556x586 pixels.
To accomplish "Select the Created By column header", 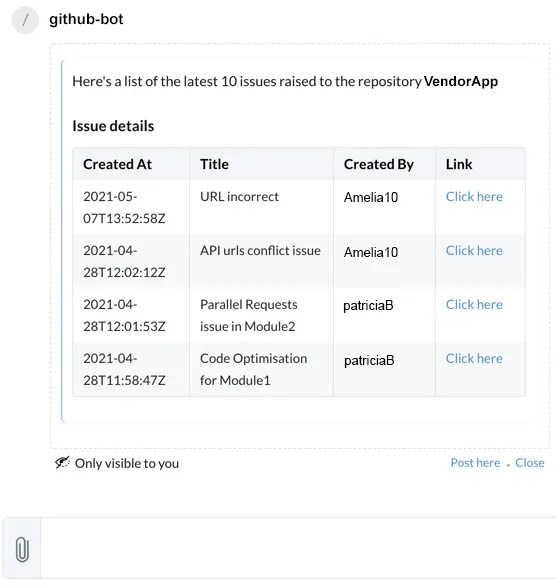I will pos(379,164).
